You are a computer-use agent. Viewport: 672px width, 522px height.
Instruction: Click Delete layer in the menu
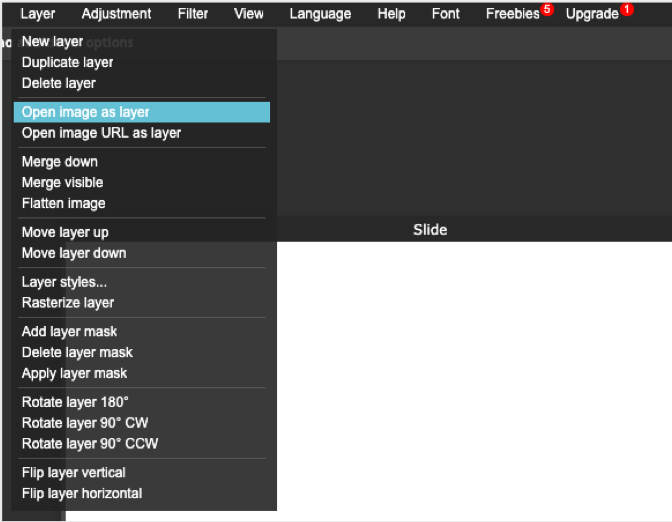coord(58,83)
